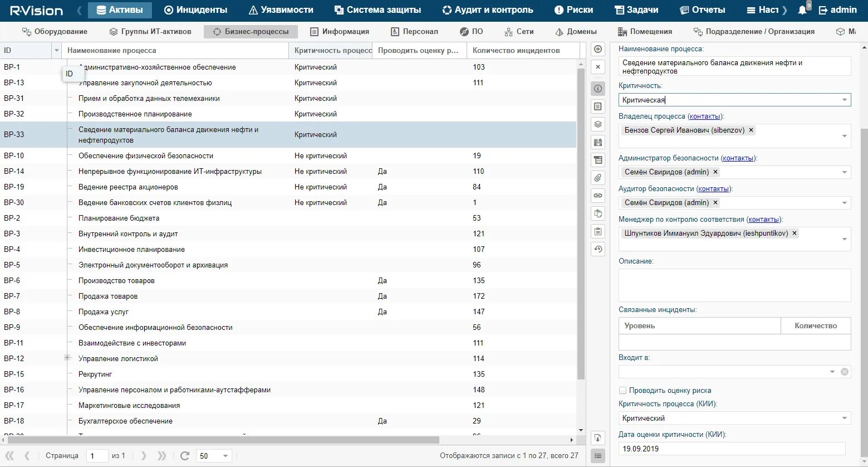868x467 pixels.
Task: Click the Дата оценки критичности date field
Action: [732, 449]
